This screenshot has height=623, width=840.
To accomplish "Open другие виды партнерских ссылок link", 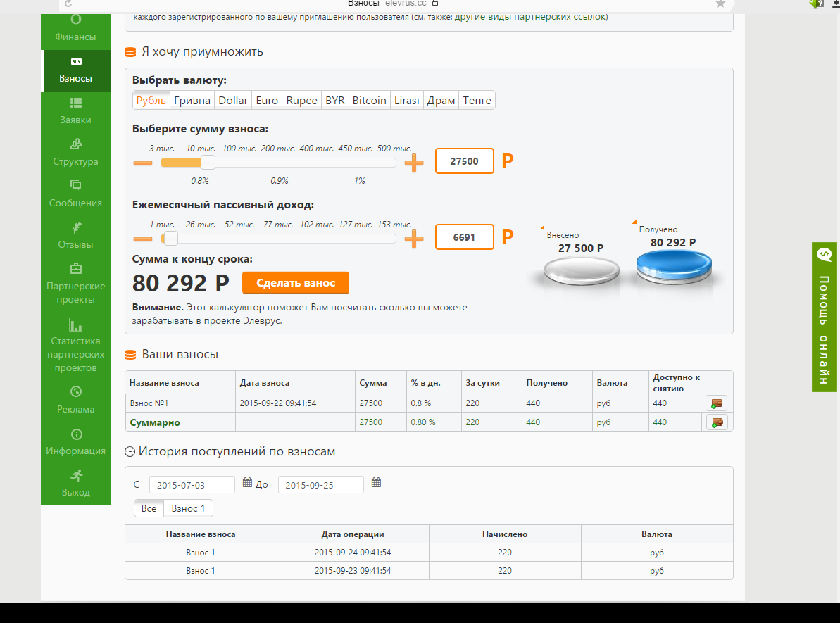I will tap(531, 17).
